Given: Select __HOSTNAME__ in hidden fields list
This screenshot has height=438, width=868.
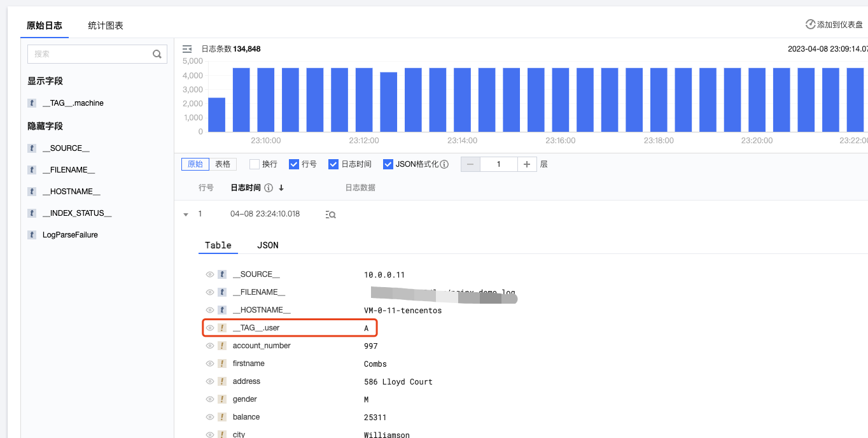Looking at the screenshot, I should click(x=71, y=192).
